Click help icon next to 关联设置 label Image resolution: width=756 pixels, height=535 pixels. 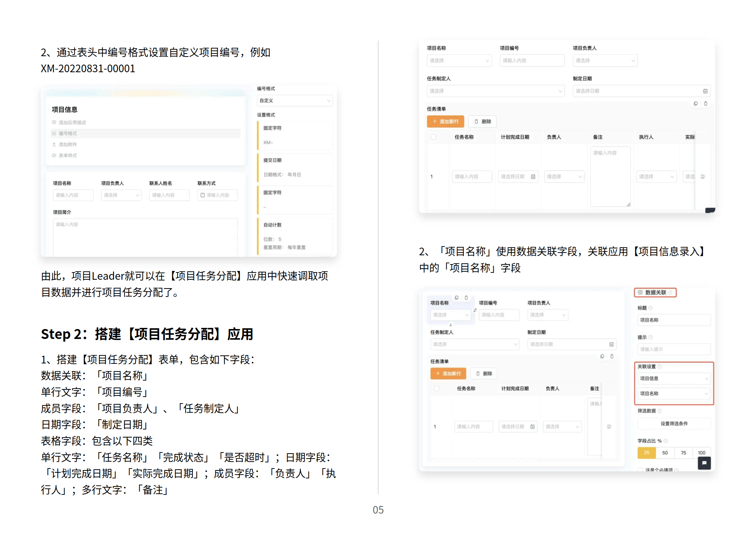point(659,366)
